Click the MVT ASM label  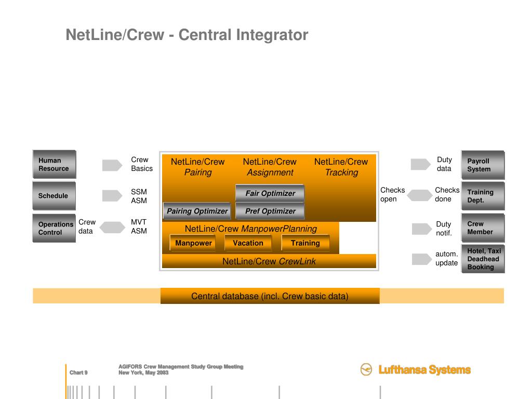(x=139, y=227)
